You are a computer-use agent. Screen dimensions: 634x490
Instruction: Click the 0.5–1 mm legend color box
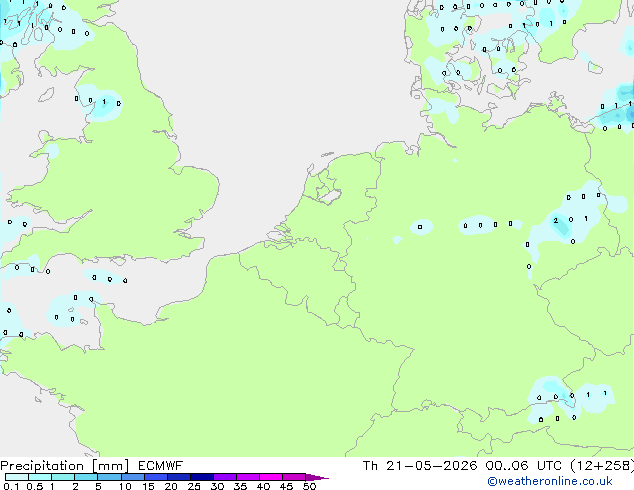(x=40, y=477)
